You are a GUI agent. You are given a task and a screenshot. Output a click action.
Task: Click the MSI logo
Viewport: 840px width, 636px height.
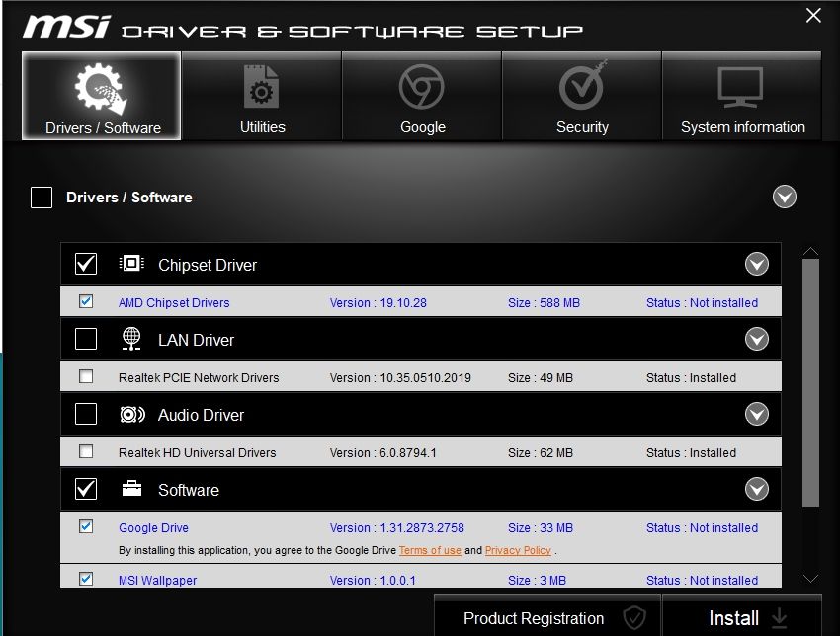point(66,27)
